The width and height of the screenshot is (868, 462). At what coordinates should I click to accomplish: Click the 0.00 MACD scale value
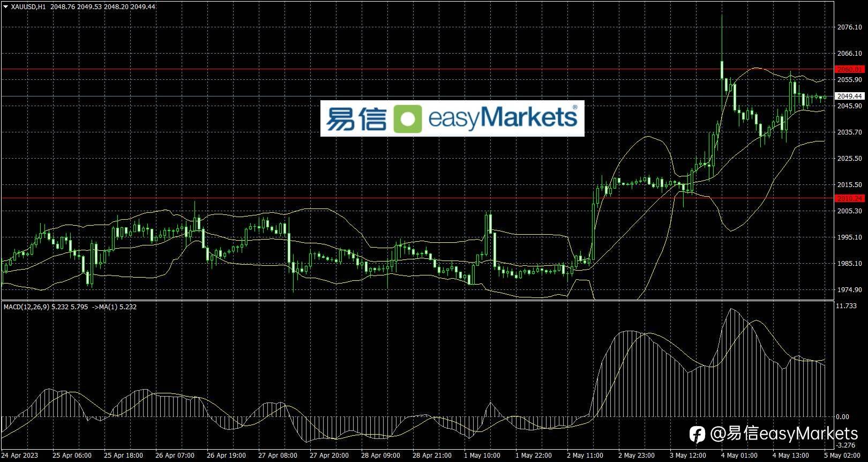843,417
